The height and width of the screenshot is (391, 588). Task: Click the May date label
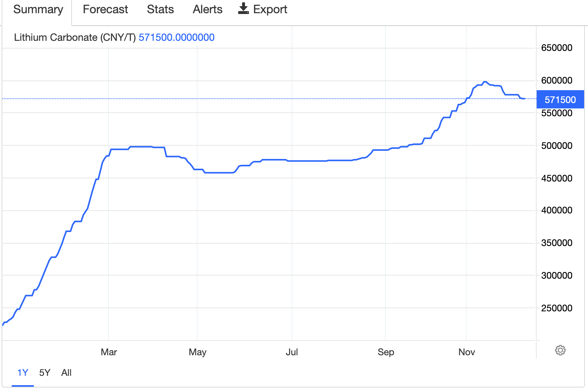pos(198,352)
